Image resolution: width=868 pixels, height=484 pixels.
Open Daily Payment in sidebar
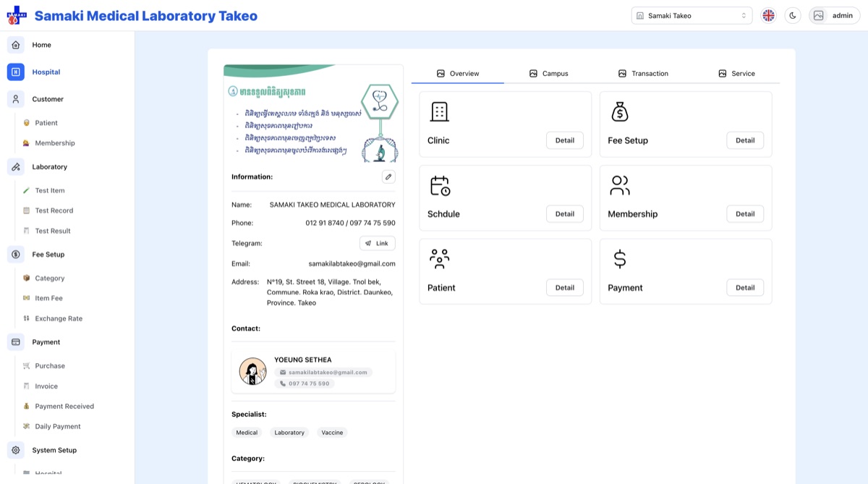click(57, 427)
